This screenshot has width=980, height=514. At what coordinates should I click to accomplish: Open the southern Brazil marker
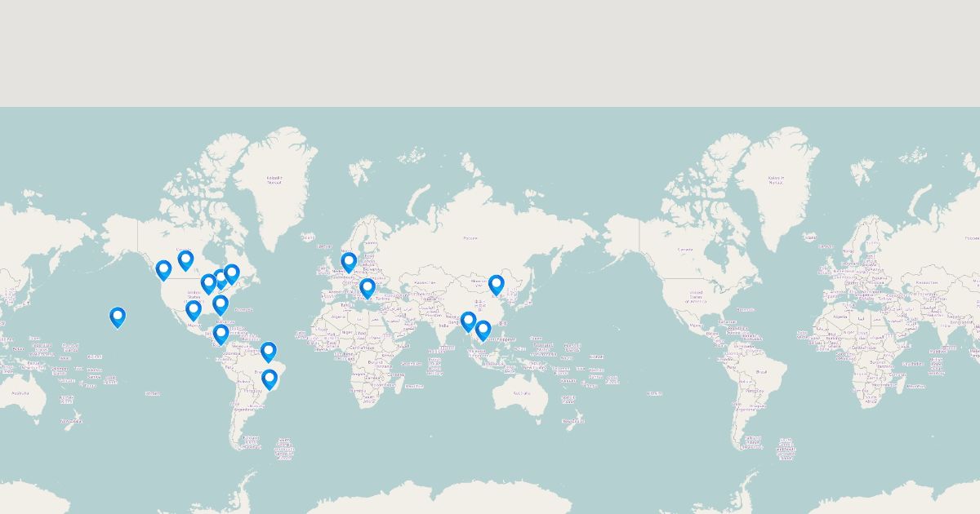269,379
